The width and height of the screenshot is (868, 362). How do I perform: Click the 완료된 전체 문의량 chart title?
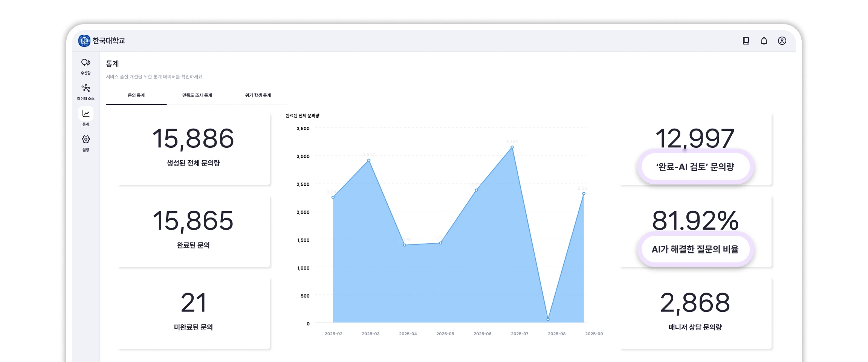[303, 116]
